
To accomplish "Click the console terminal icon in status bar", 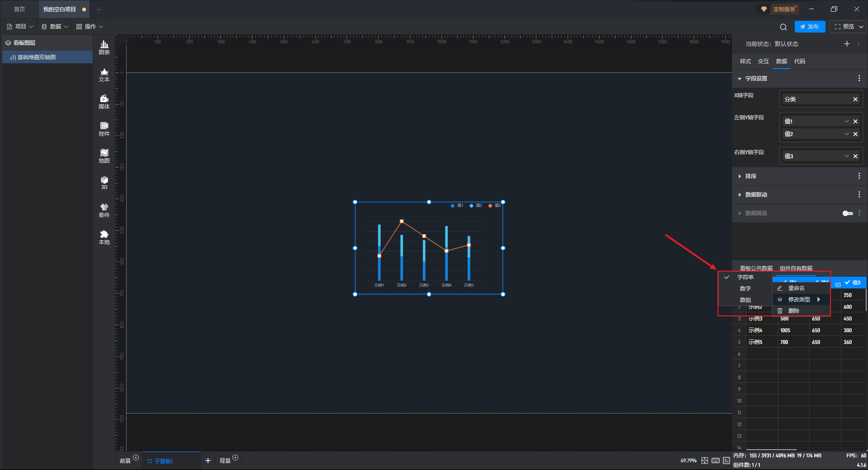I will coord(726,461).
